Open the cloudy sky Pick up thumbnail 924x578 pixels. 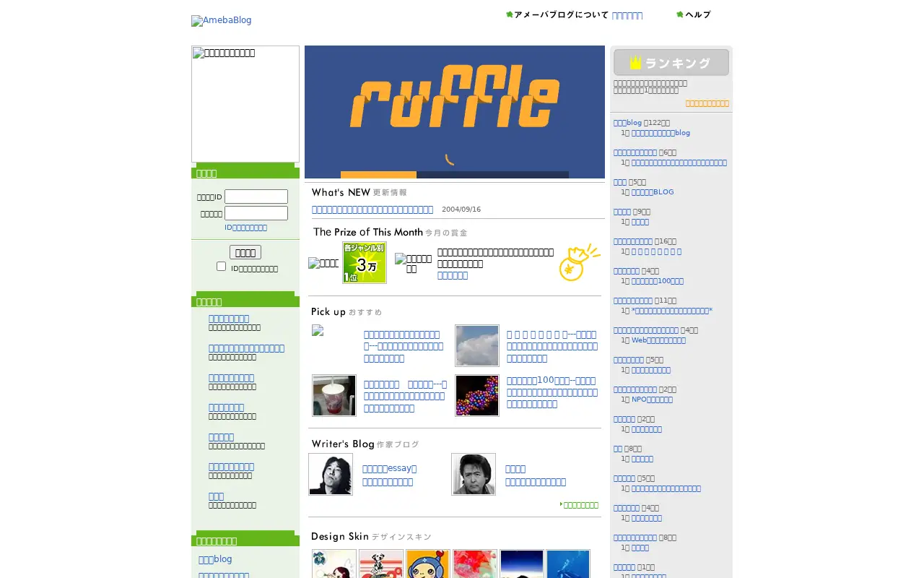(x=477, y=345)
